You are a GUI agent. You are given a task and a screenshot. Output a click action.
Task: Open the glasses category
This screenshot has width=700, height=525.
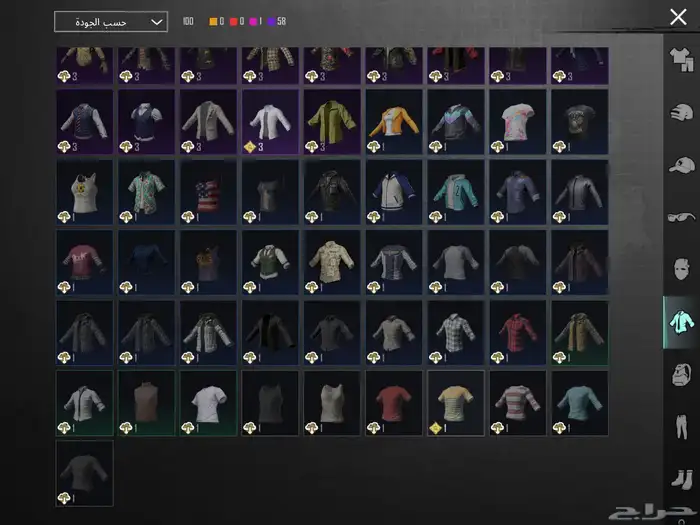click(681, 217)
